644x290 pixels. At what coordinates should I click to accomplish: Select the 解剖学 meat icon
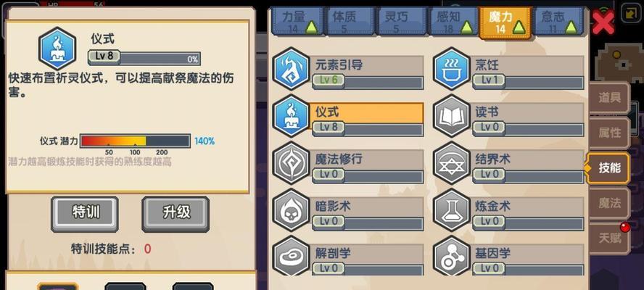291,257
